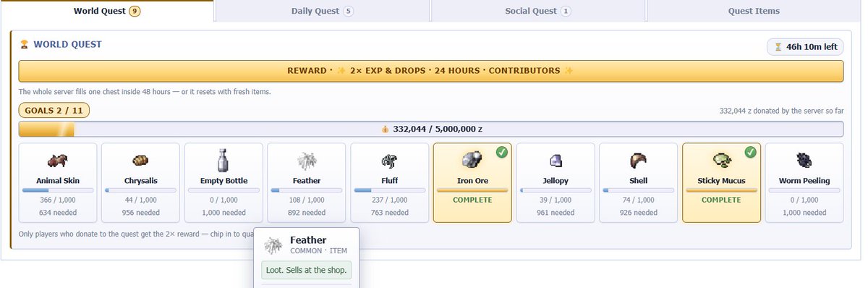This screenshot has height=288, width=868.
Task: Click the Chrysalis progress bar
Action: pos(140,190)
